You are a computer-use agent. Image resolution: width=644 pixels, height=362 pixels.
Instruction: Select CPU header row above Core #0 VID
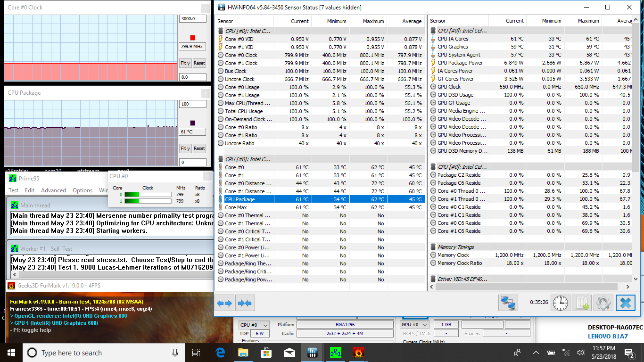pos(321,31)
